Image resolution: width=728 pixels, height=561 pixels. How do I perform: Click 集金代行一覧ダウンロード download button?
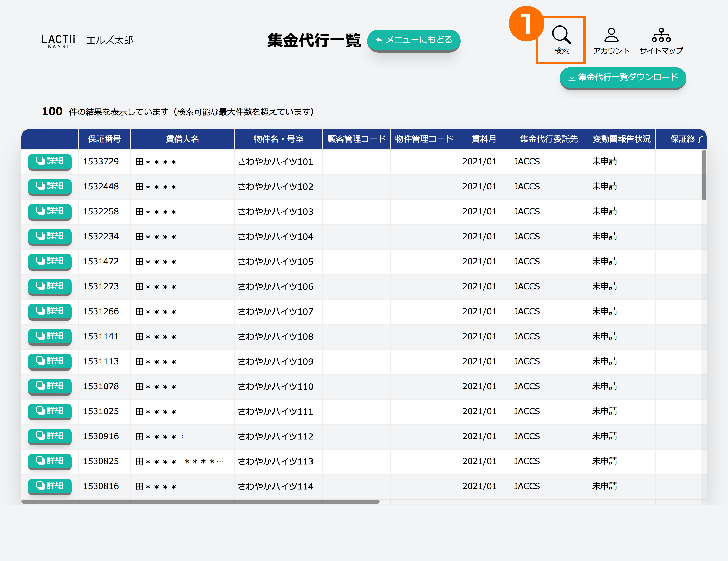622,77
